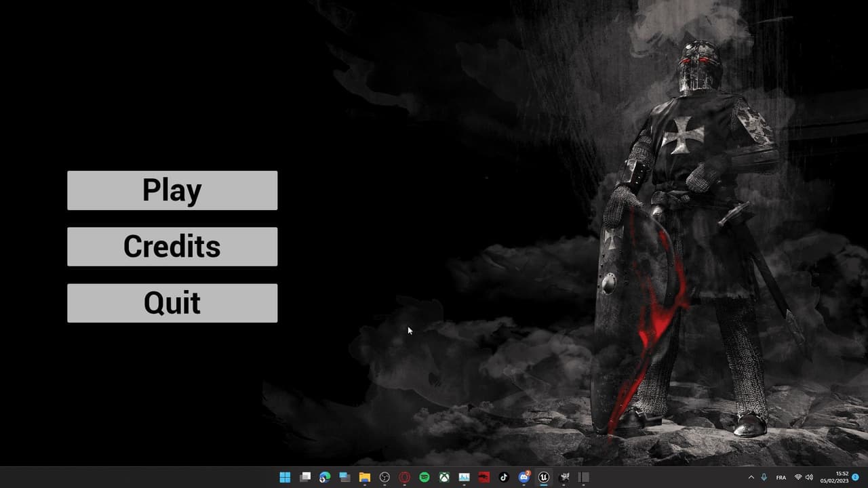This screenshot has width=868, height=488.
Task: Open OBS Studio from the taskbar
Action: coord(384,477)
